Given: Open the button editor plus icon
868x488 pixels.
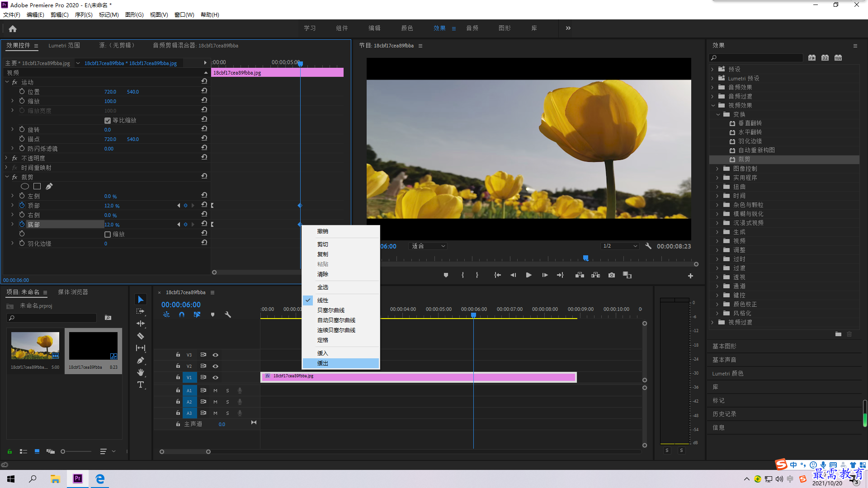Looking at the screenshot, I should (690, 276).
